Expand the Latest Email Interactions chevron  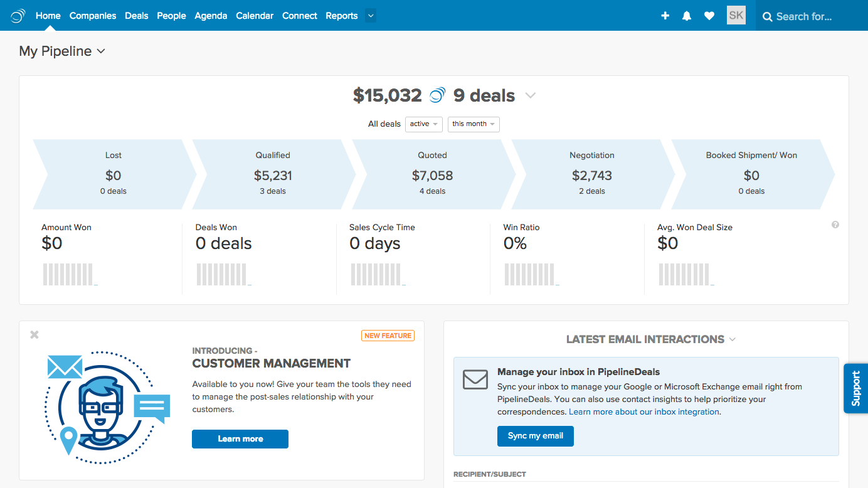click(732, 339)
